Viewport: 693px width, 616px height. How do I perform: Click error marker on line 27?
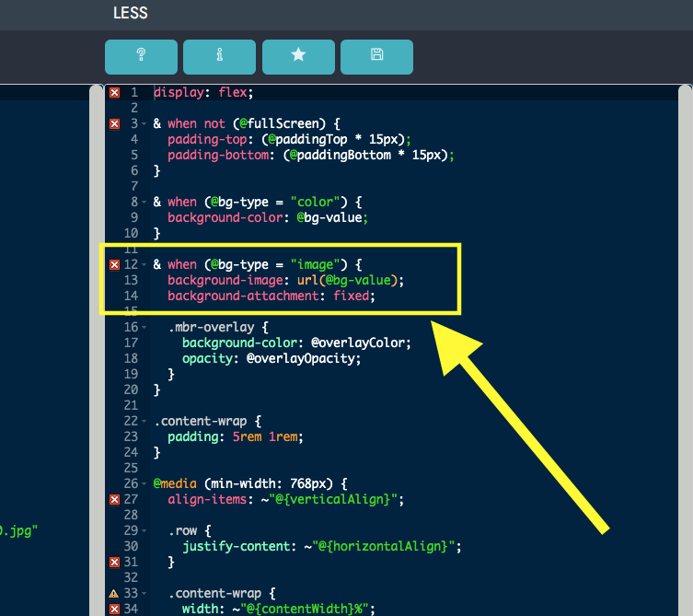114,499
